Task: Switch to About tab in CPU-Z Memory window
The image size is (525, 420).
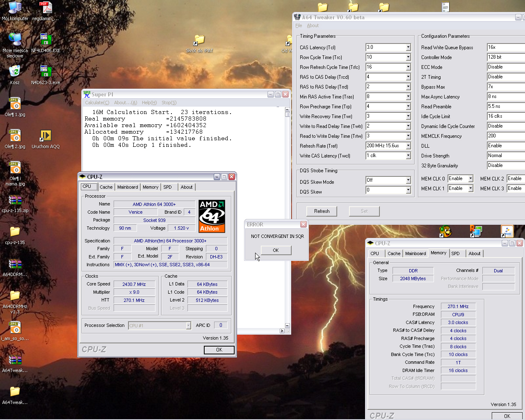Action: (x=475, y=253)
